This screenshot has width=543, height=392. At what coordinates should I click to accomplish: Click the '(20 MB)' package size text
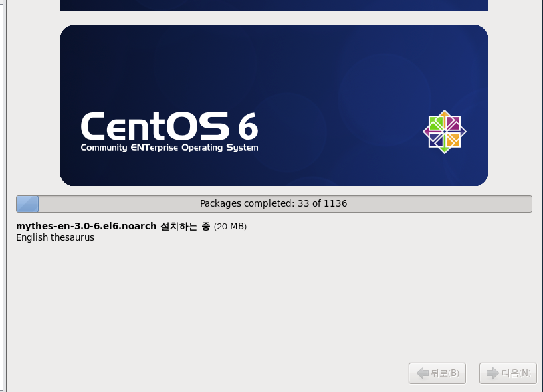(230, 227)
